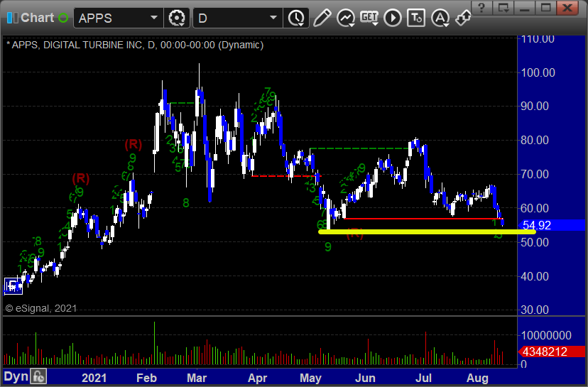This screenshot has width=588, height=387.
Task: Click the Feb label on time axis
Action: coord(146,378)
